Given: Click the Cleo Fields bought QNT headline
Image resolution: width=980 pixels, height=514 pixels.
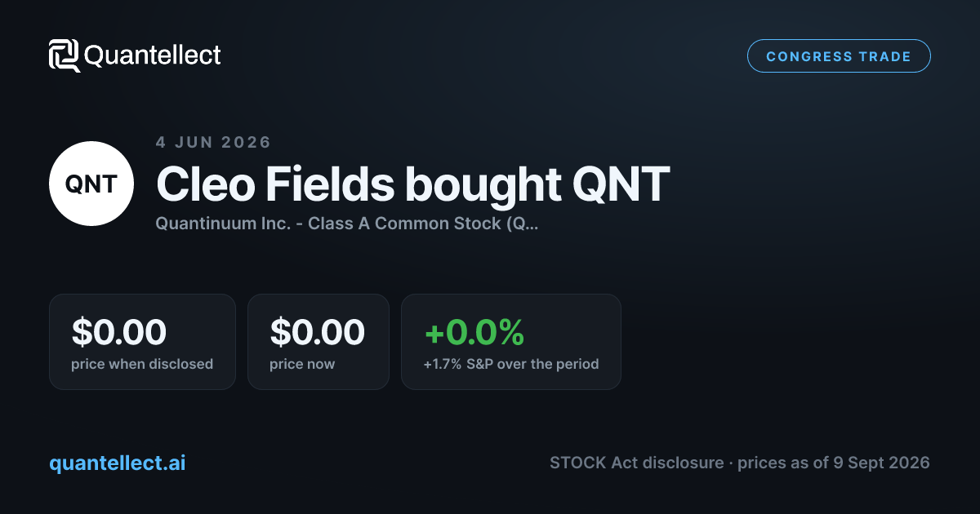Looking at the screenshot, I should tap(412, 185).
